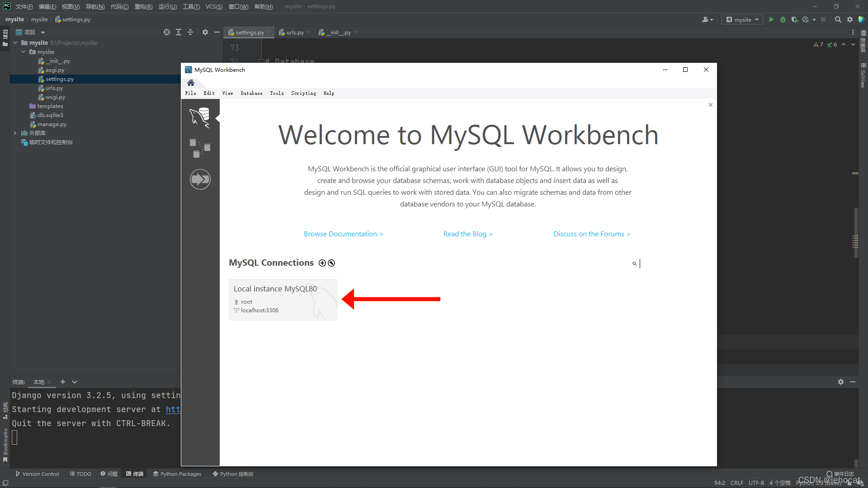Viewport: 868px width, 488px height.
Task: Open Edit menu in MySQL Workbench
Action: (209, 93)
